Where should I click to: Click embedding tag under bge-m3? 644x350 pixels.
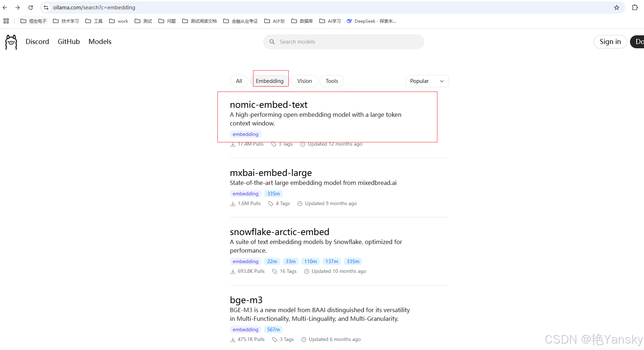pyautogui.click(x=246, y=329)
